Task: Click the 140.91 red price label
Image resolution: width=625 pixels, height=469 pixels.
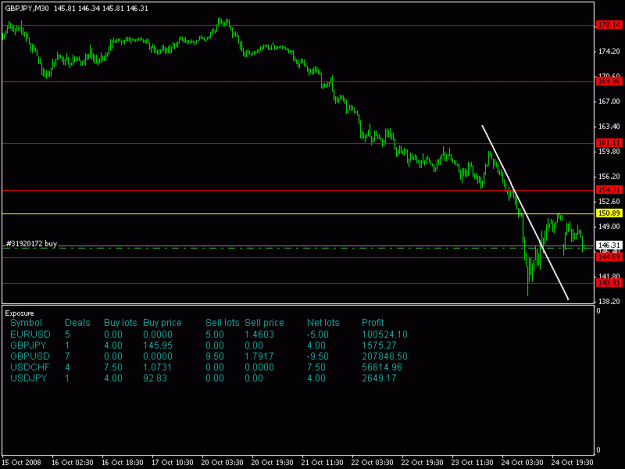Action: click(609, 283)
